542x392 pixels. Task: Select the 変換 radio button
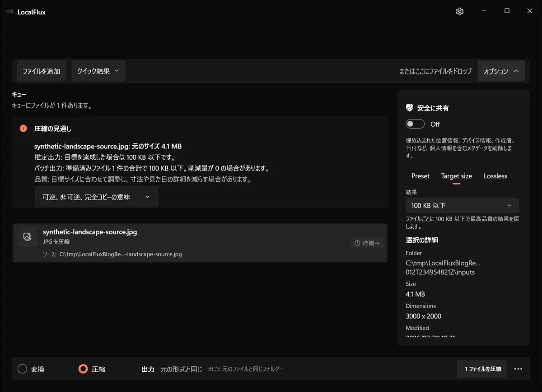(x=22, y=369)
